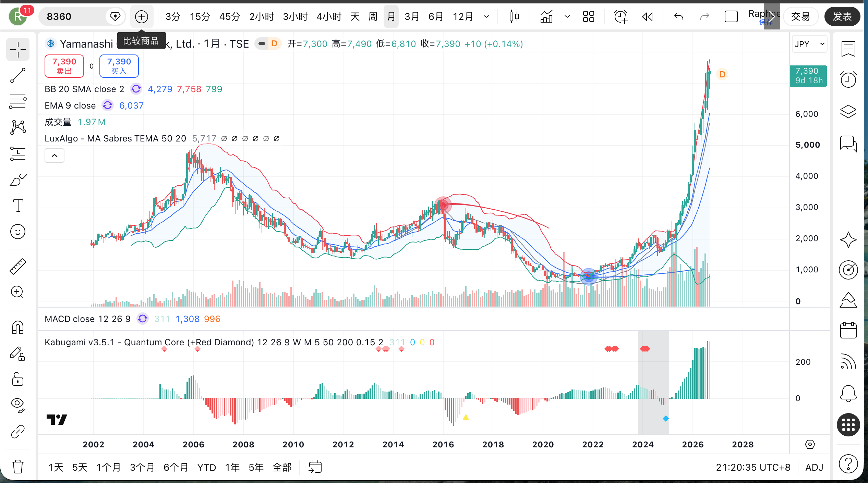
Task: Start bar replay mode
Action: coord(647,16)
